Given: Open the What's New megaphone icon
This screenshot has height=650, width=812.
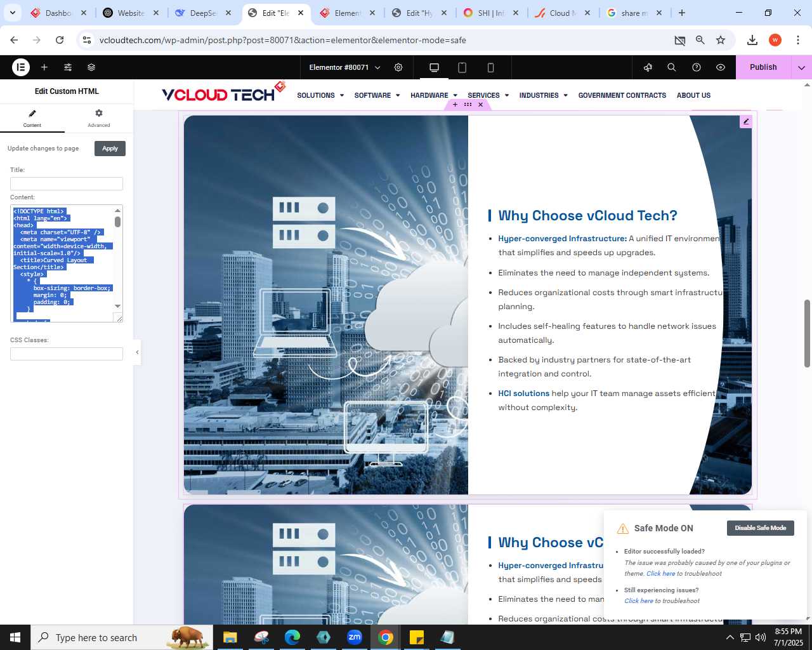Looking at the screenshot, I should point(648,67).
